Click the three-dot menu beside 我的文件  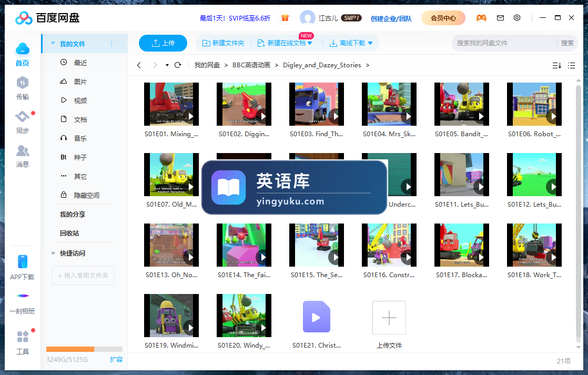click(111, 44)
